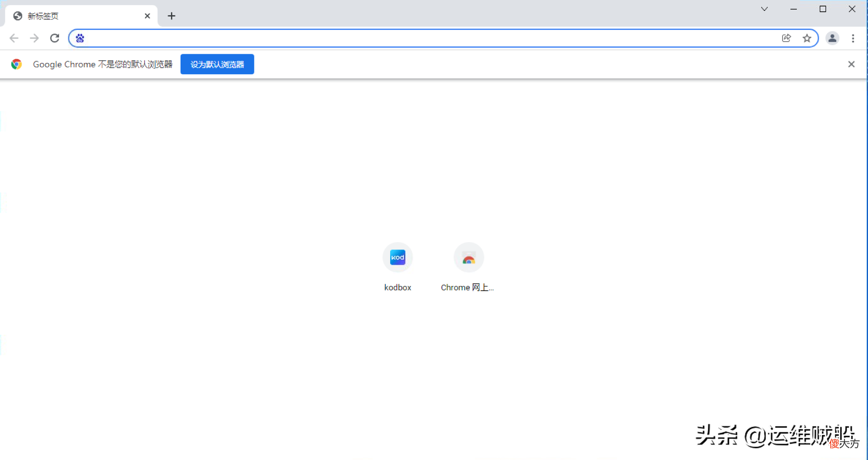Screen dimensions: 868x460
Task: Select the 新标签页 tab
Action: tap(81, 16)
